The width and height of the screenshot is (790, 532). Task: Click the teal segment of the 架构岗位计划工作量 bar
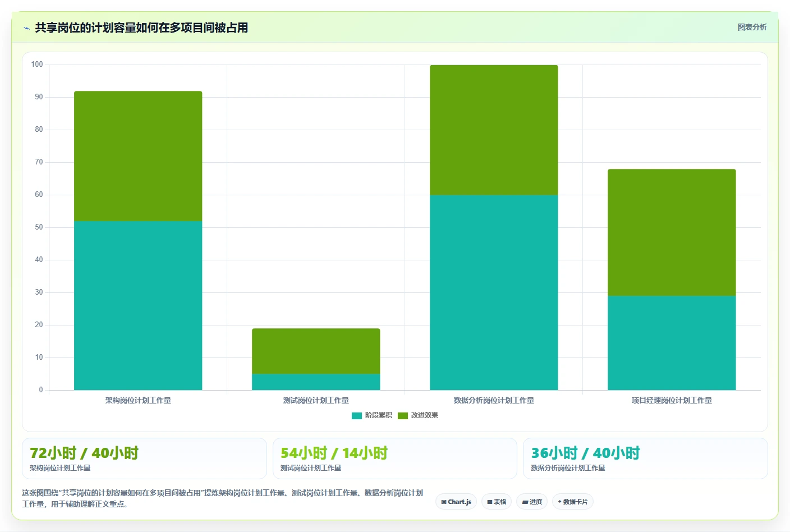tap(138, 305)
